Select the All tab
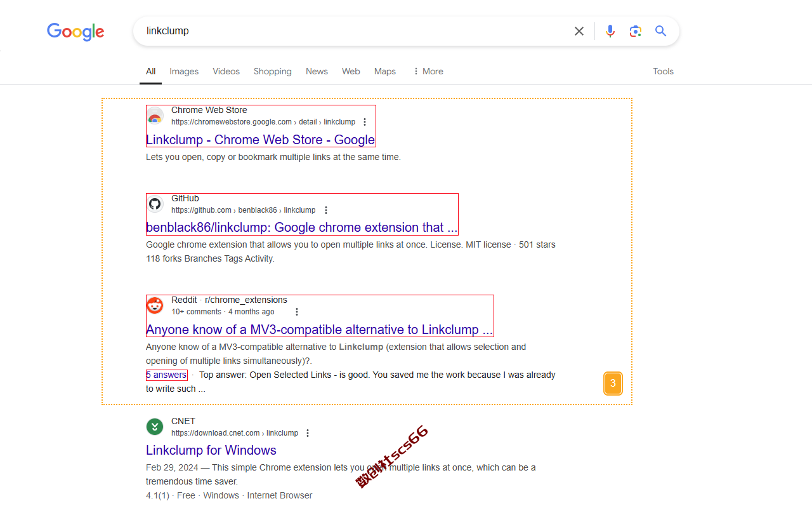The height and width of the screenshot is (508, 812). click(x=150, y=71)
